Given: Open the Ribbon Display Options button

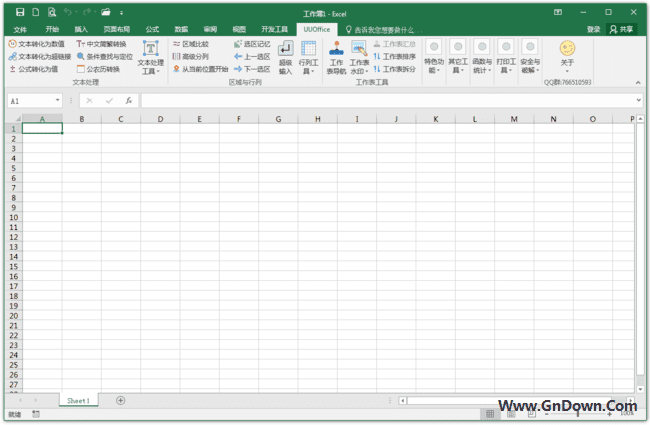Looking at the screenshot, I should tap(558, 12).
